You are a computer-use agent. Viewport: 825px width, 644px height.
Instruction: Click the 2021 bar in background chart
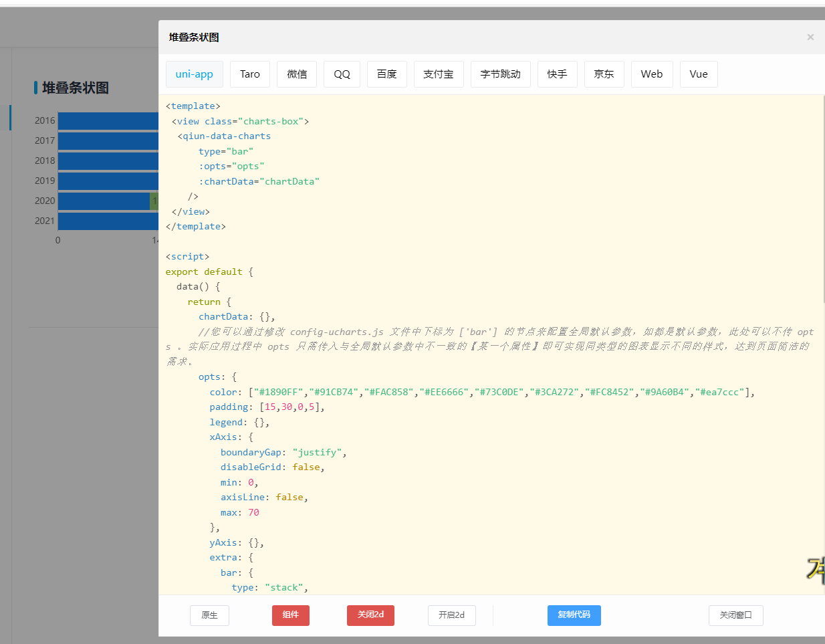point(108,221)
